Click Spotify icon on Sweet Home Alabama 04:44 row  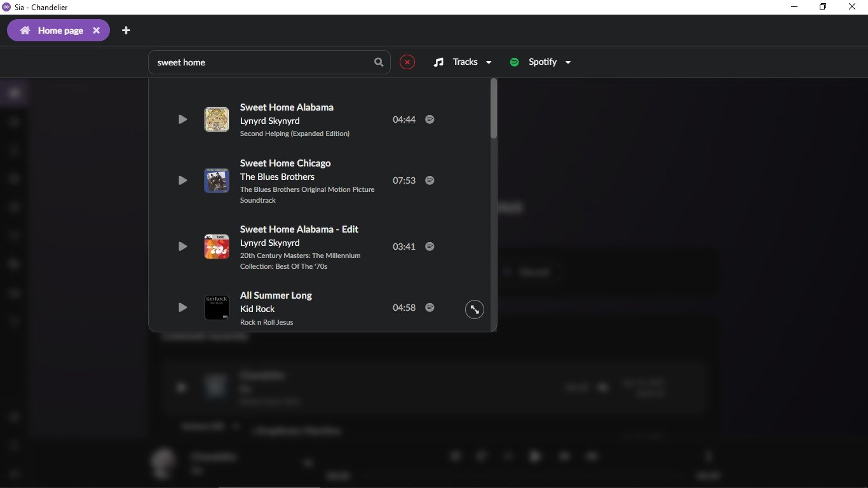click(430, 119)
